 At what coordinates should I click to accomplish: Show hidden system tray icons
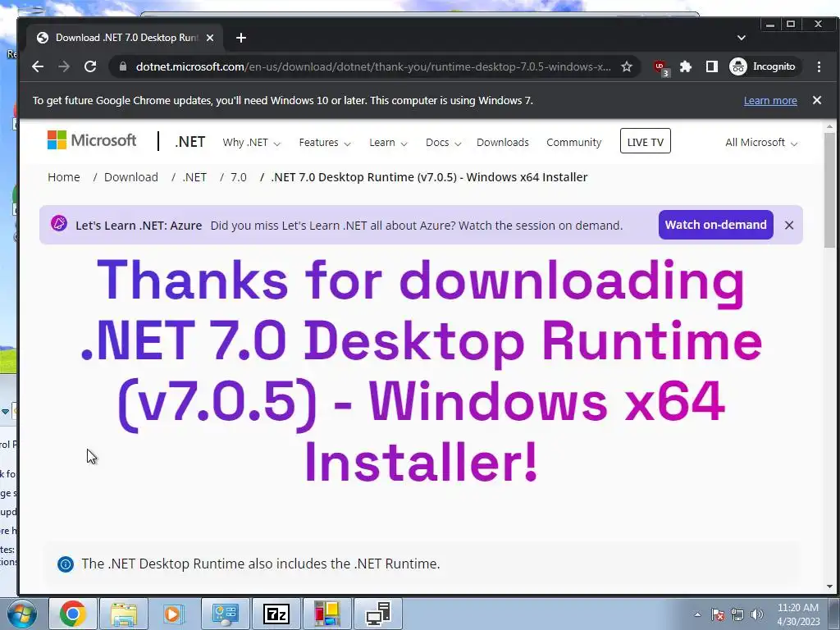click(x=697, y=614)
